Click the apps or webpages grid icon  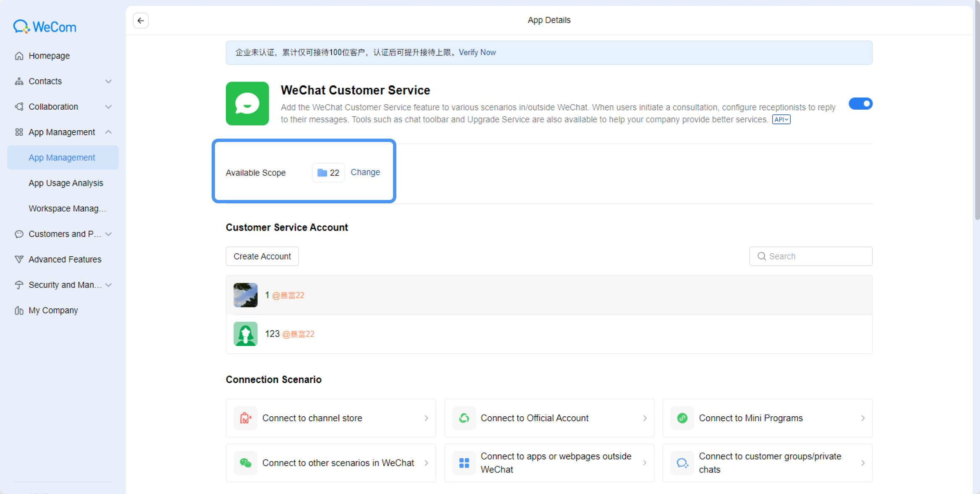pos(464,463)
